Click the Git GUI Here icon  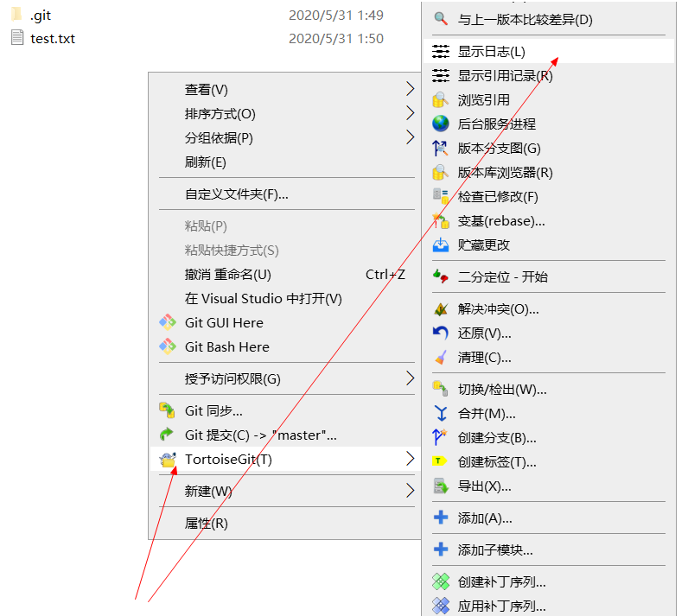click(167, 323)
